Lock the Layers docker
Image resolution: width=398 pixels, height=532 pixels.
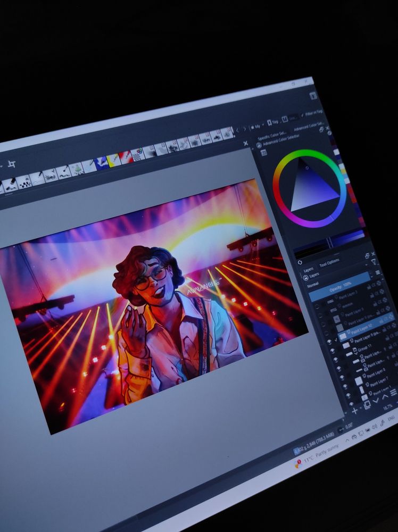click(305, 278)
